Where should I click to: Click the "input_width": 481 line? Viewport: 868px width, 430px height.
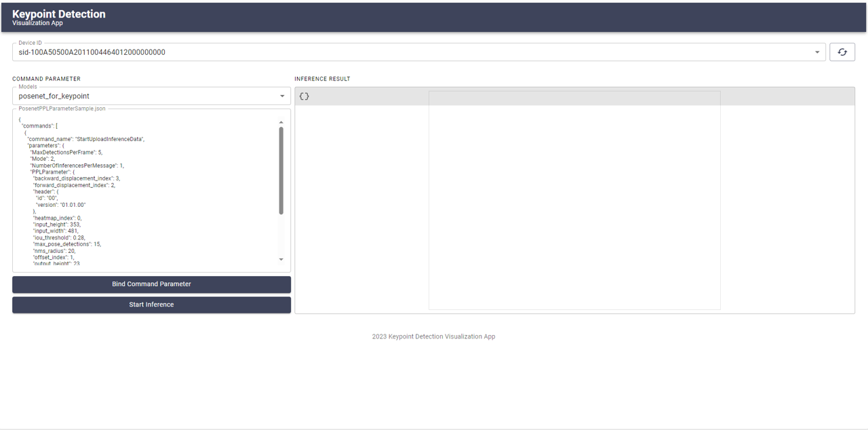(56, 231)
